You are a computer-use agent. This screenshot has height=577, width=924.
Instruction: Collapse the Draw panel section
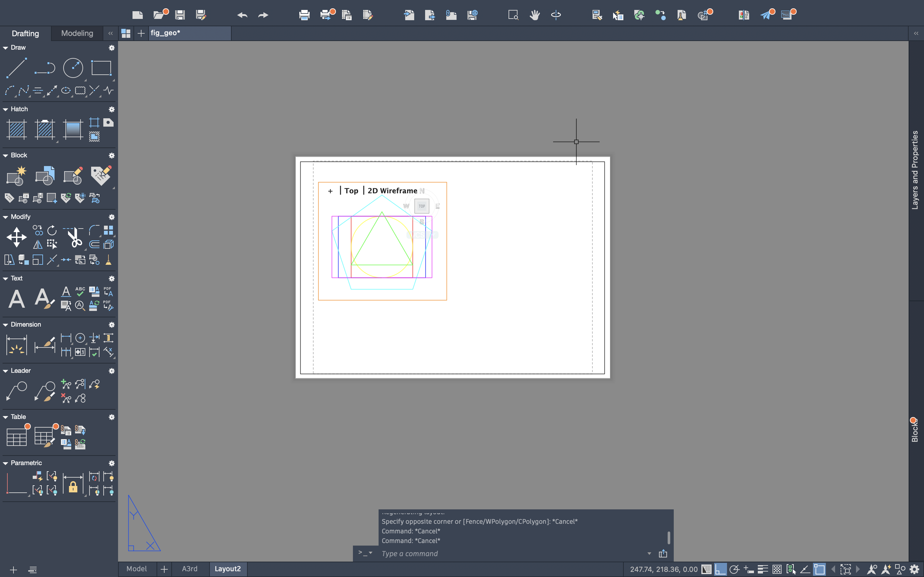(x=5, y=48)
